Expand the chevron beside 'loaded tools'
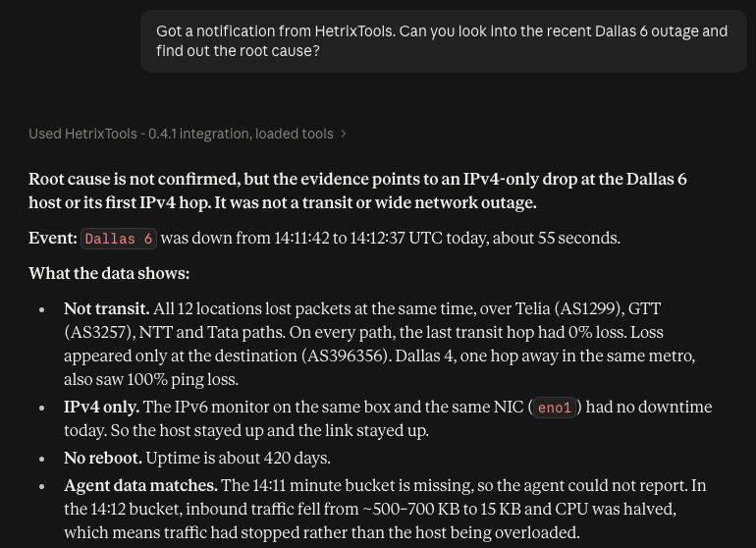 tap(344, 135)
